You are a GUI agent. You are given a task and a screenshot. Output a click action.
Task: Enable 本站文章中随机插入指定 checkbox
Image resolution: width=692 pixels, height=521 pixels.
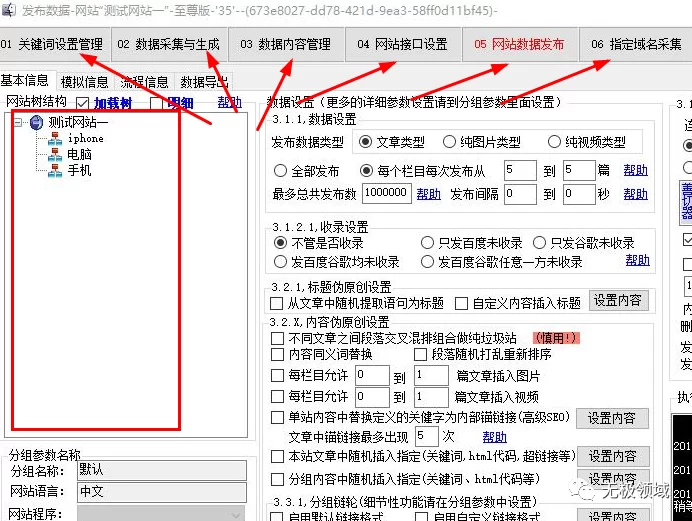[x=277, y=456]
